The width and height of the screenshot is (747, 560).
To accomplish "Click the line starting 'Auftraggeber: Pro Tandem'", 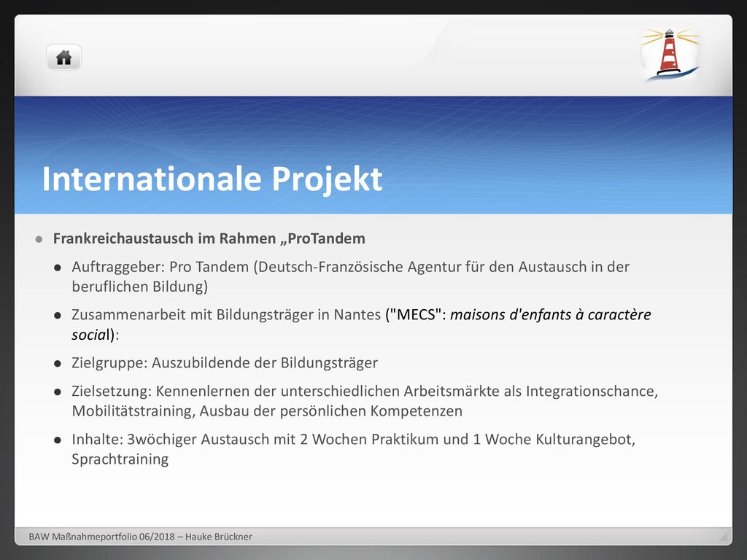I will (351, 267).
